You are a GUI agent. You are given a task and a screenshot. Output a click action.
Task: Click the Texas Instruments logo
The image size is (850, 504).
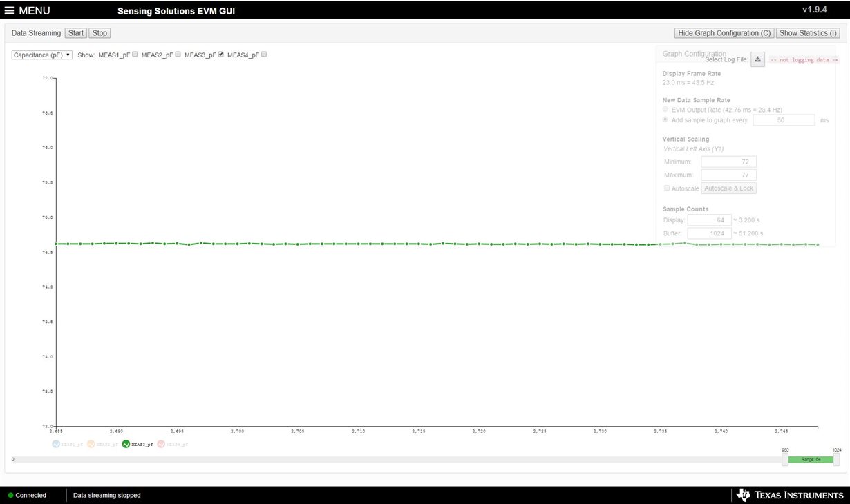[790, 494]
